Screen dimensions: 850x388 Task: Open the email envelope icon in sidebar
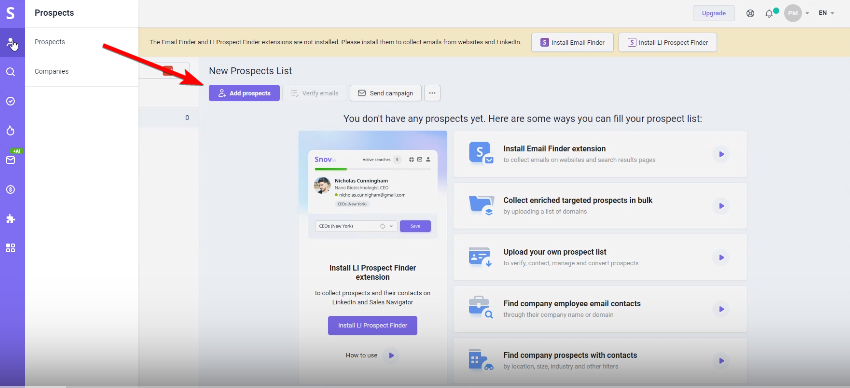(x=10, y=160)
